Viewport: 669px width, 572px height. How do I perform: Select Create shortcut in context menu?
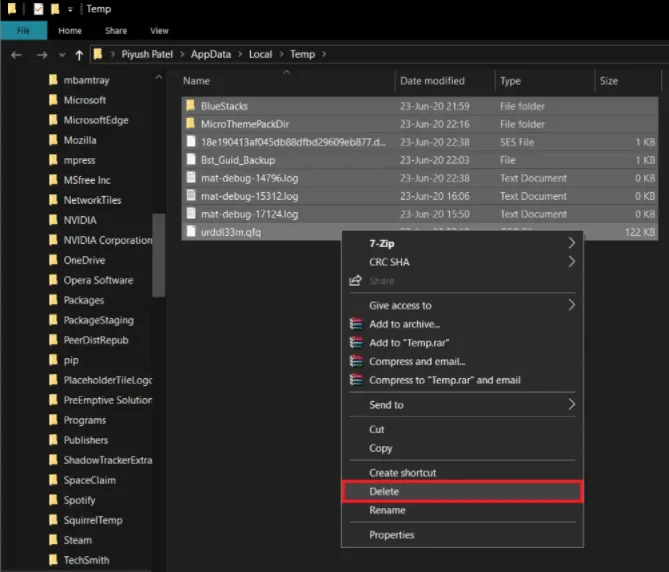point(462,473)
